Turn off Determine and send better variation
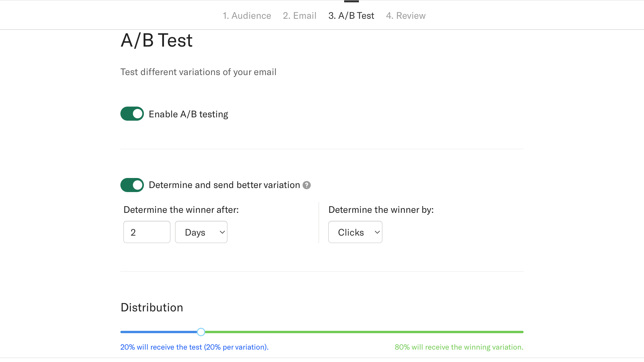Screen dimensions: 644x362 tap(132, 185)
